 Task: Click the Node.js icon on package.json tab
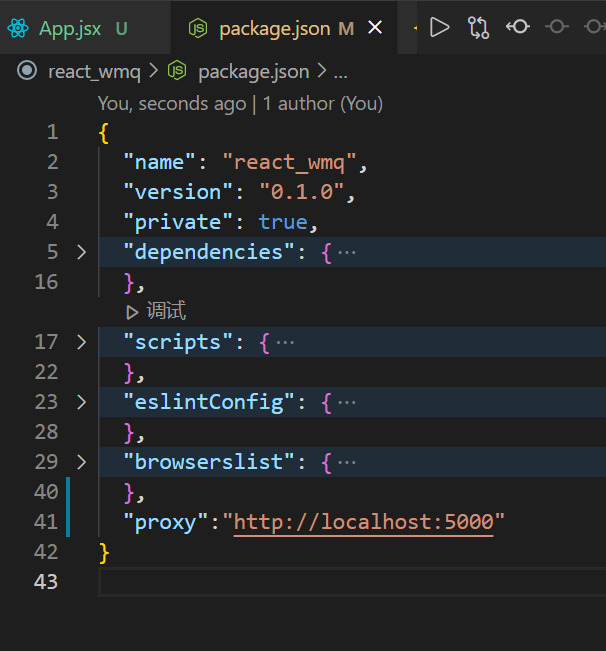click(x=198, y=29)
